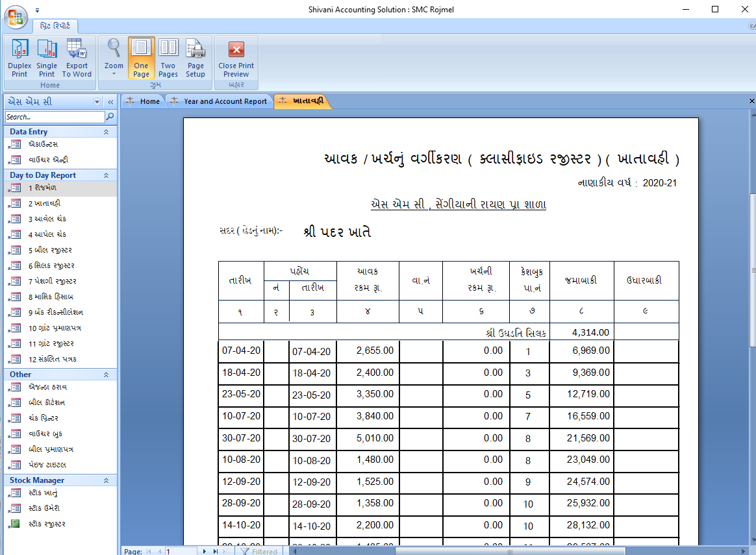Toggle the Filtered status control

click(259, 551)
